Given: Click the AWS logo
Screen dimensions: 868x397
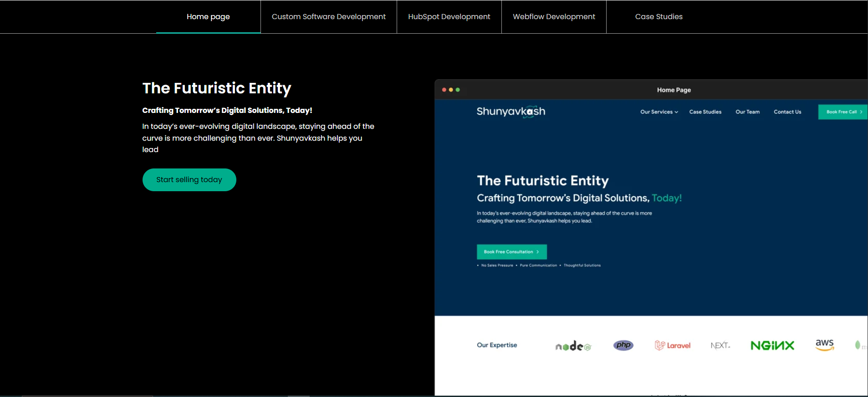Looking at the screenshot, I should coord(825,345).
